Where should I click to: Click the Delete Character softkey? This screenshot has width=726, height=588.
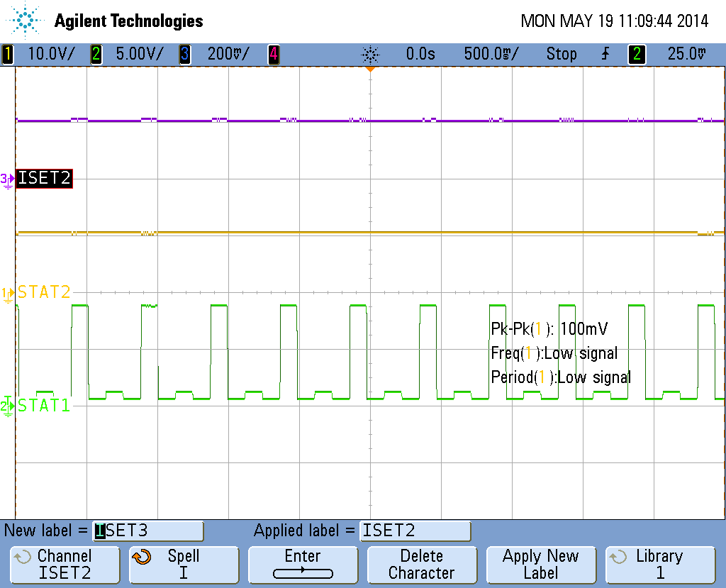click(x=422, y=565)
